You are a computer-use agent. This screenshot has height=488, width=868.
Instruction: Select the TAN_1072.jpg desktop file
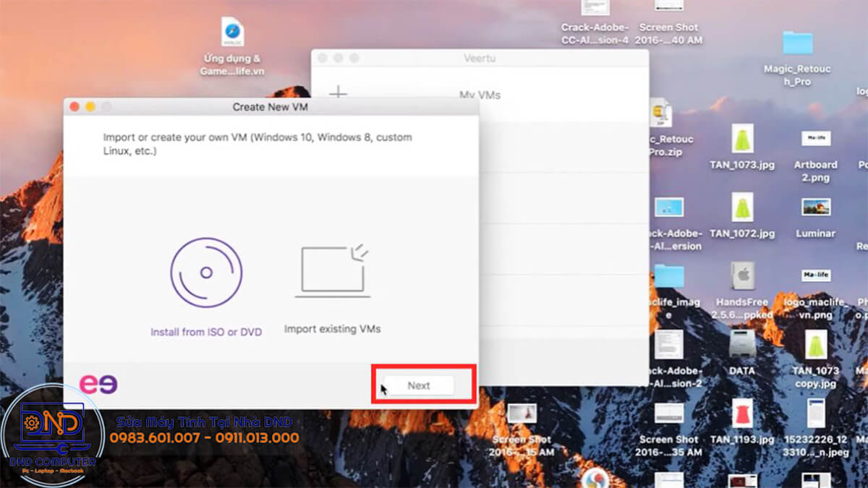coord(742,207)
